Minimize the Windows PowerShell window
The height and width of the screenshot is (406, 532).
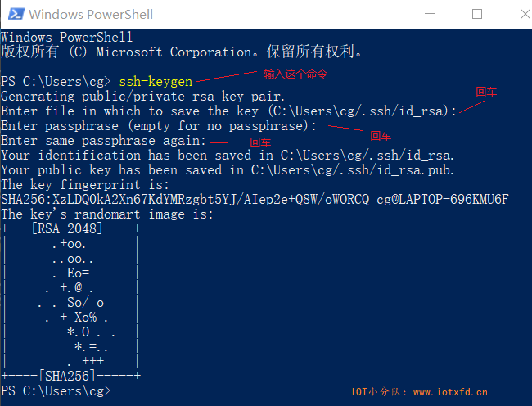point(430,14)
